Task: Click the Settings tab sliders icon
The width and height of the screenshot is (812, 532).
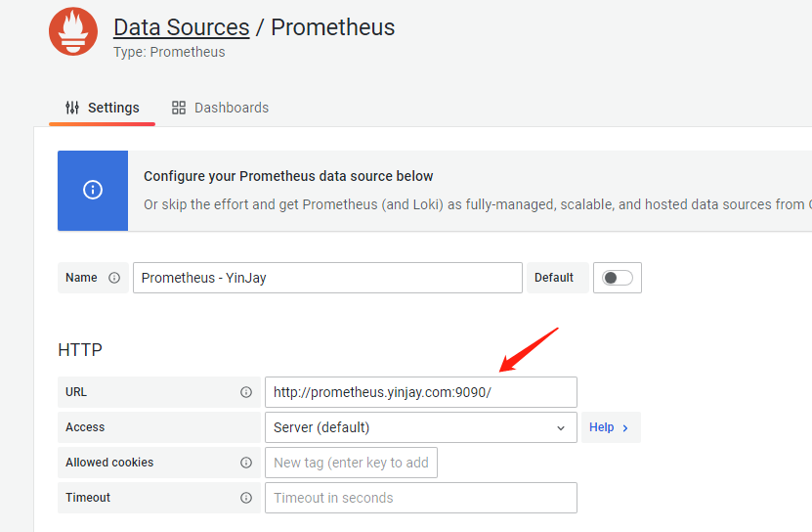Action: tap(72, 108)
